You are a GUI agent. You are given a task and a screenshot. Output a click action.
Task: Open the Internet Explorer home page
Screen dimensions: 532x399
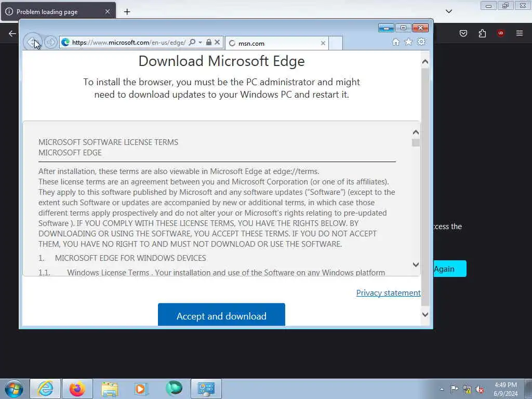[395, 42]
